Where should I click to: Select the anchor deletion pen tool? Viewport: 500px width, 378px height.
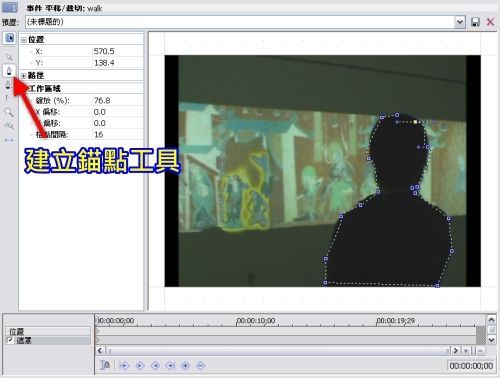click(8, 85)
